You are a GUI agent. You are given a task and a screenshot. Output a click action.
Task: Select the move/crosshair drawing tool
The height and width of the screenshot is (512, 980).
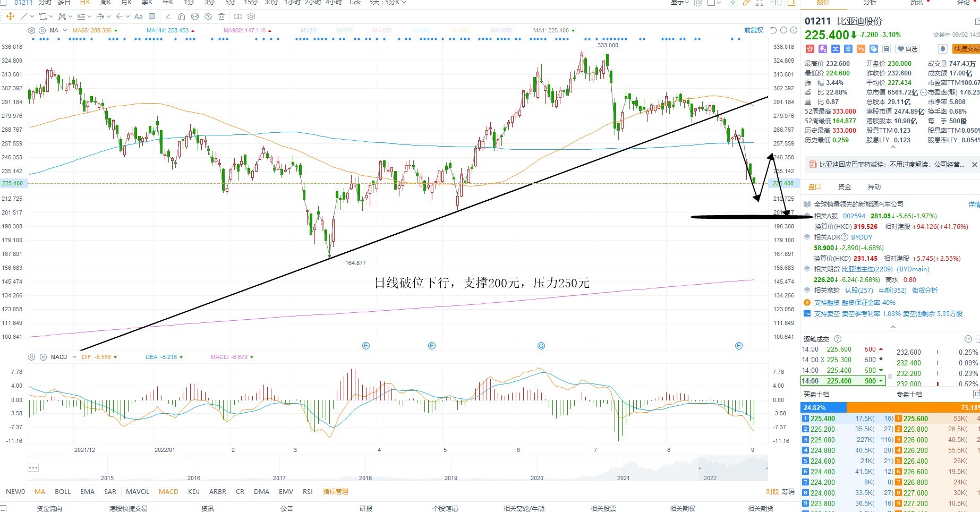(x=10, y=16)
